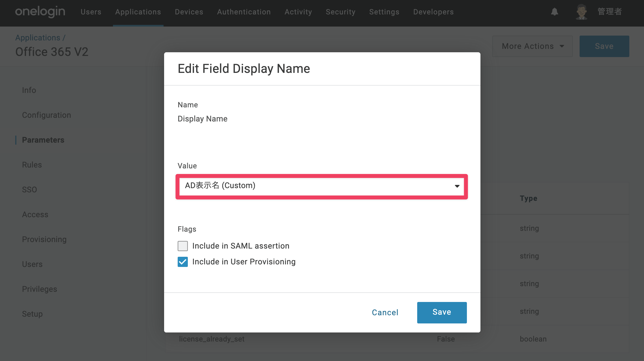This screenshot has height=361, width=644.
Task: Click the OneLogin logo
Action: pos(40,12)
